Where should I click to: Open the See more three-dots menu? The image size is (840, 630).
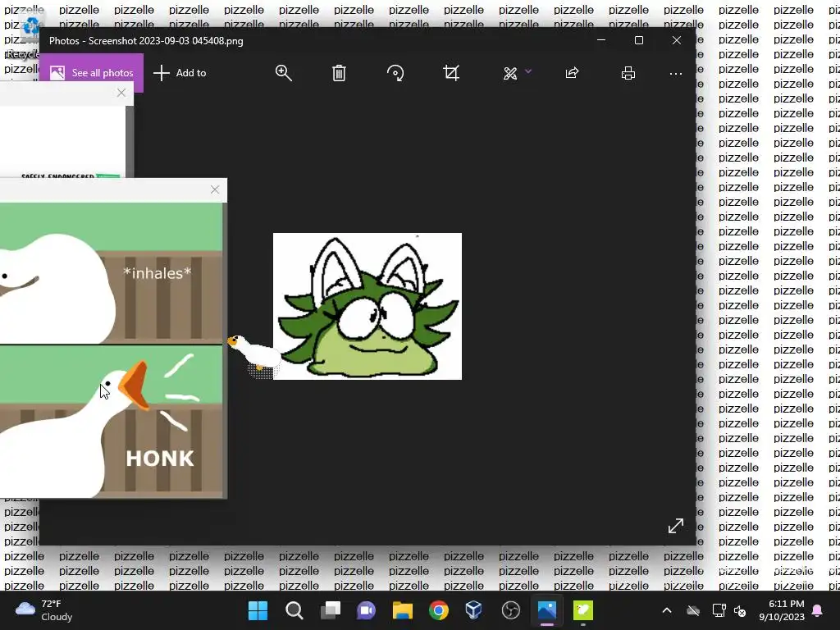[676, 74]
